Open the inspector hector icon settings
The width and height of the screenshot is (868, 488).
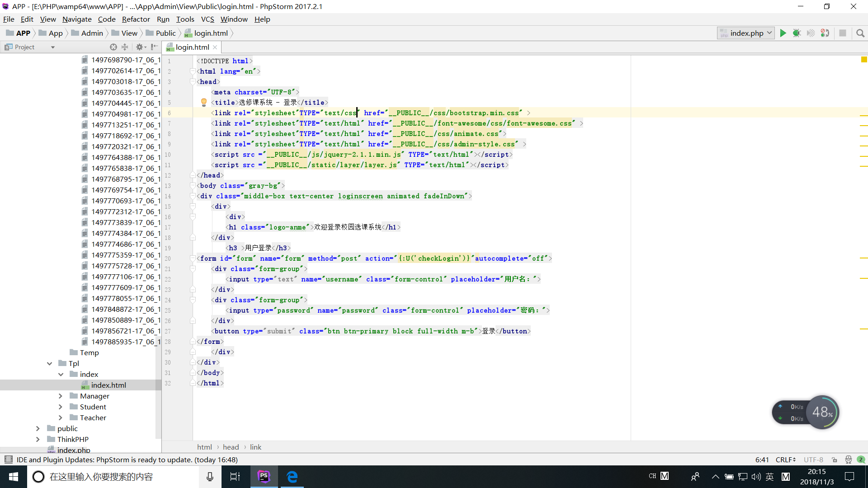pyautogui.click(x=848, y=460)
